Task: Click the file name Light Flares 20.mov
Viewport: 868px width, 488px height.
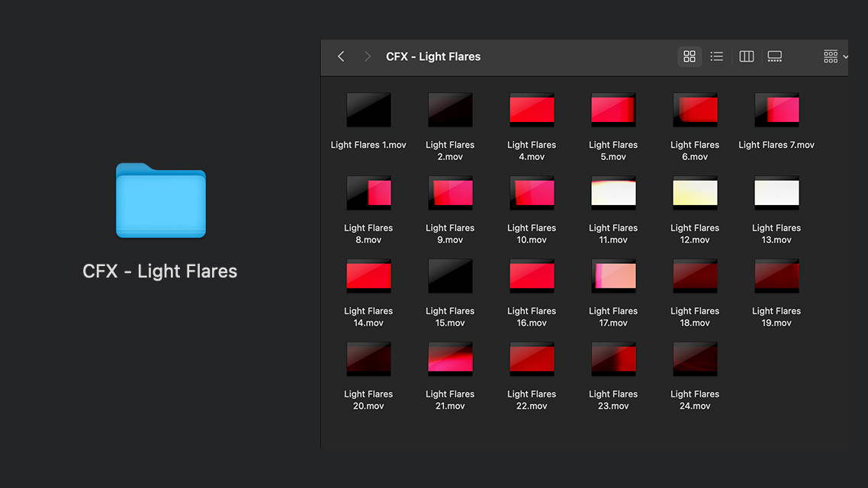Action: coord(368,400)
